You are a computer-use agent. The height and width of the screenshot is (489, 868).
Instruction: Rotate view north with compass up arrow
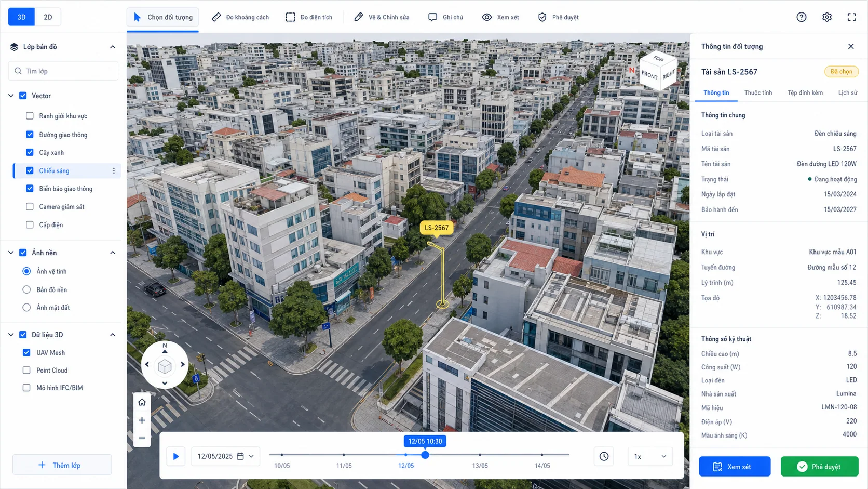click(x=165, y=351)
